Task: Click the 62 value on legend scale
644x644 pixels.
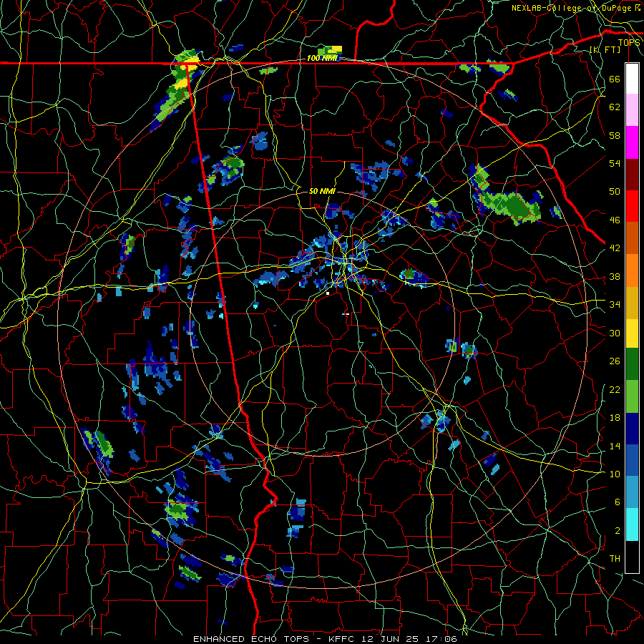Action: pyautogui.click(x=615, y=107)
